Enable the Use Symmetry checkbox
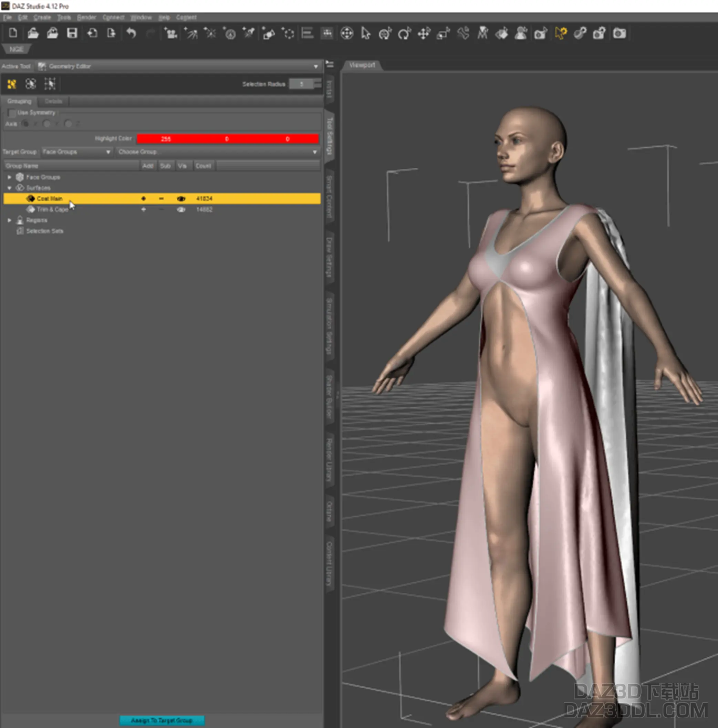 point(12,113)
